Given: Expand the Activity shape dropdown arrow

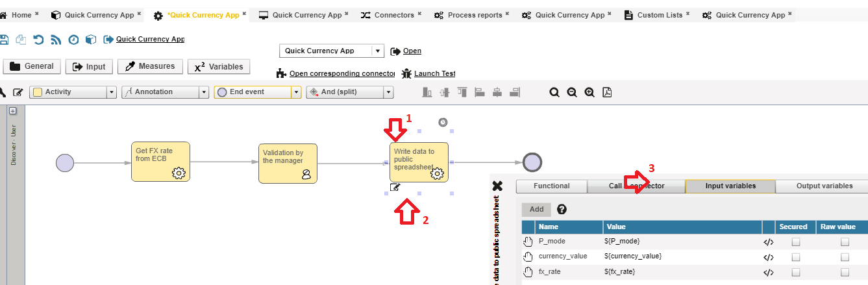Looking at the screenshot, I should coord(111,92).
